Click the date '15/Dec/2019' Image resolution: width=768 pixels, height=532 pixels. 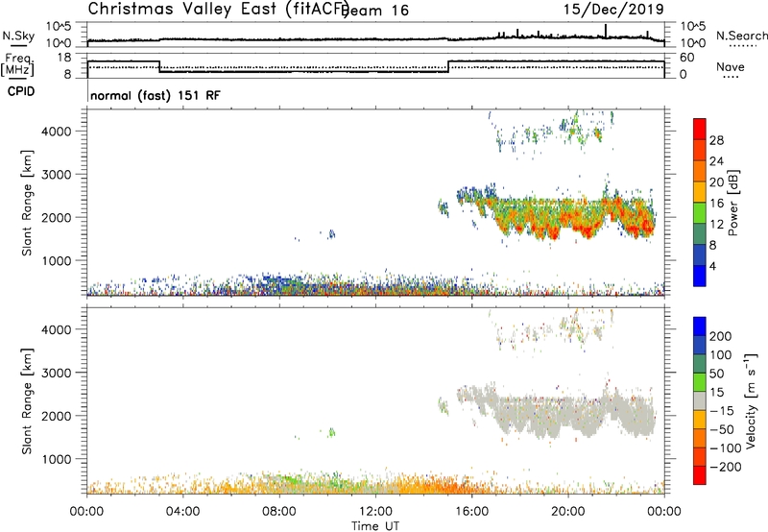tap(613, 10)
